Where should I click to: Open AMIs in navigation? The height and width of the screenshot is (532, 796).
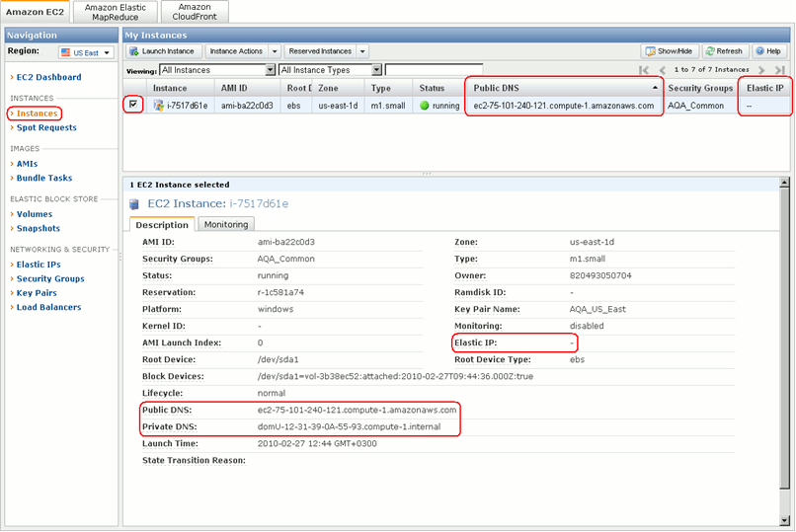(x=27, y=164)
